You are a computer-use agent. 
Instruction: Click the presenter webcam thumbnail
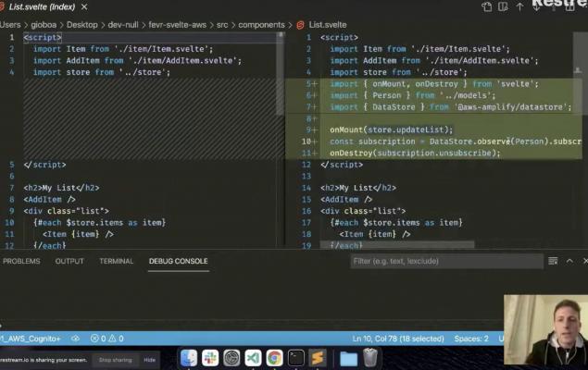point(545,329)
